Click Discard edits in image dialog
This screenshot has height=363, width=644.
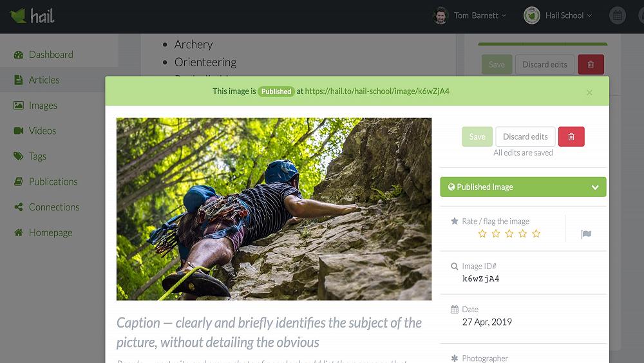pyautogui.click(x=526, y=136)
